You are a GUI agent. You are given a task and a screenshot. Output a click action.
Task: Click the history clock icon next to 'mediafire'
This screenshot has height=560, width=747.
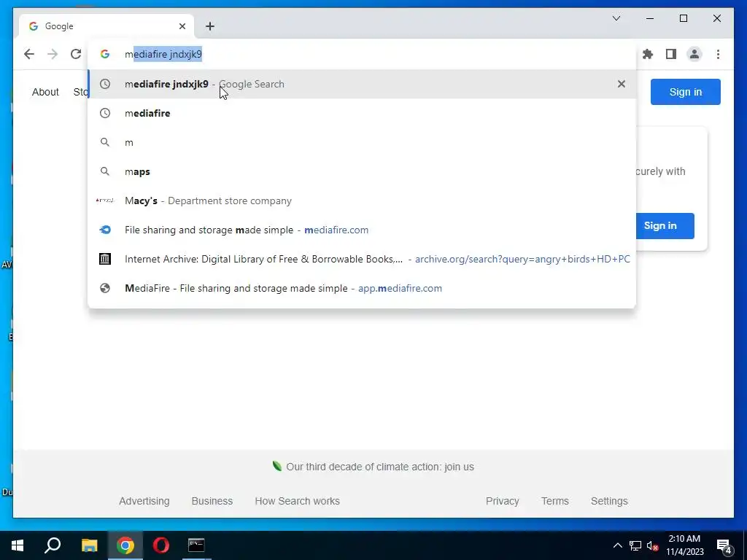pos(105,113)
